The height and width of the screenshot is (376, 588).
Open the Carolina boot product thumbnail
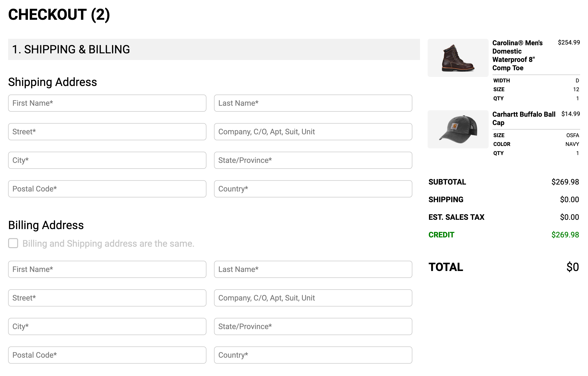tap(458, 58)
